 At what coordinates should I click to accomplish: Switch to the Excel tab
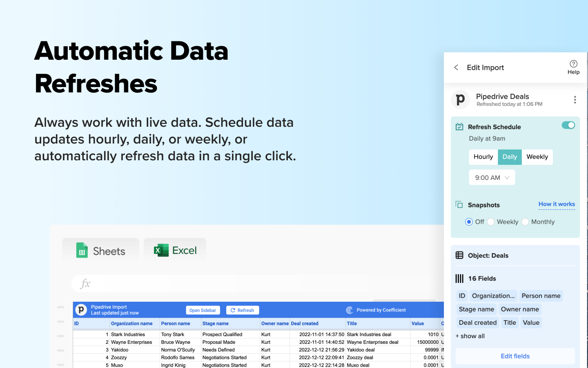click(x=175, y=250)
